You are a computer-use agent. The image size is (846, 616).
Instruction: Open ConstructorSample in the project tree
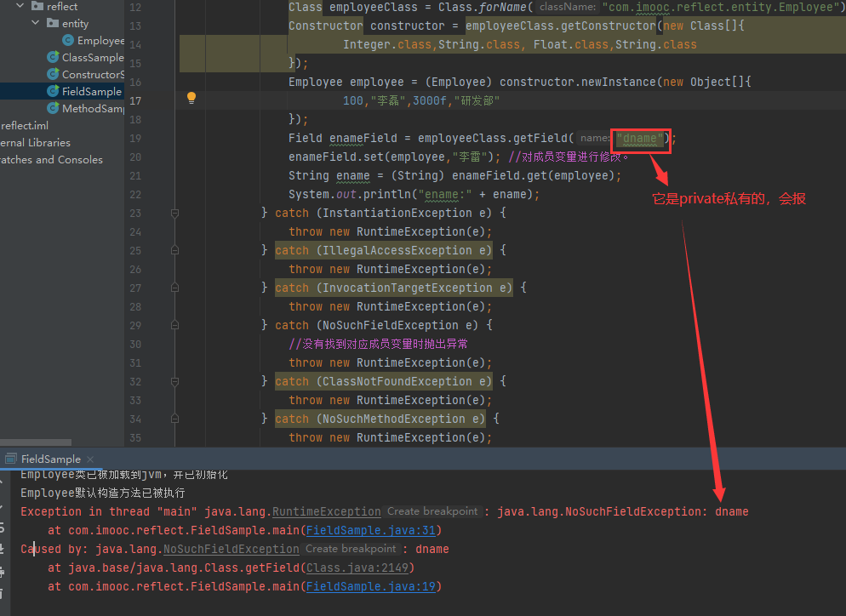coord(93,75)
